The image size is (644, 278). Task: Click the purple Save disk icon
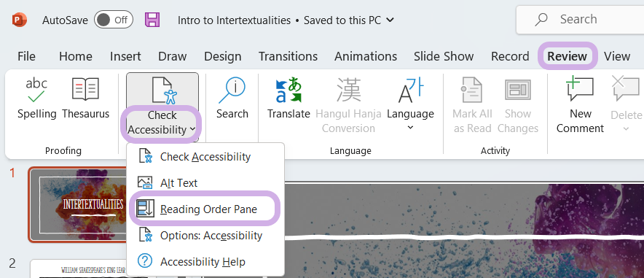tap(152, 20)
